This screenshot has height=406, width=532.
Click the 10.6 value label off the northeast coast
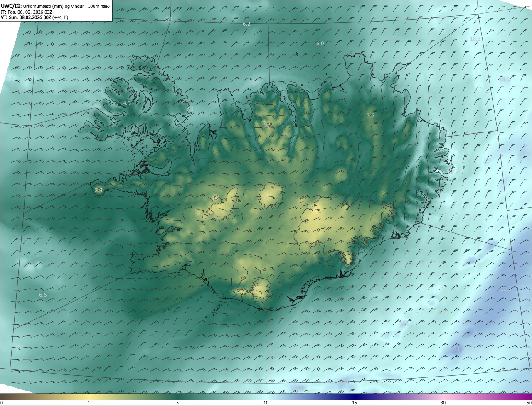[x=505, y=79]
